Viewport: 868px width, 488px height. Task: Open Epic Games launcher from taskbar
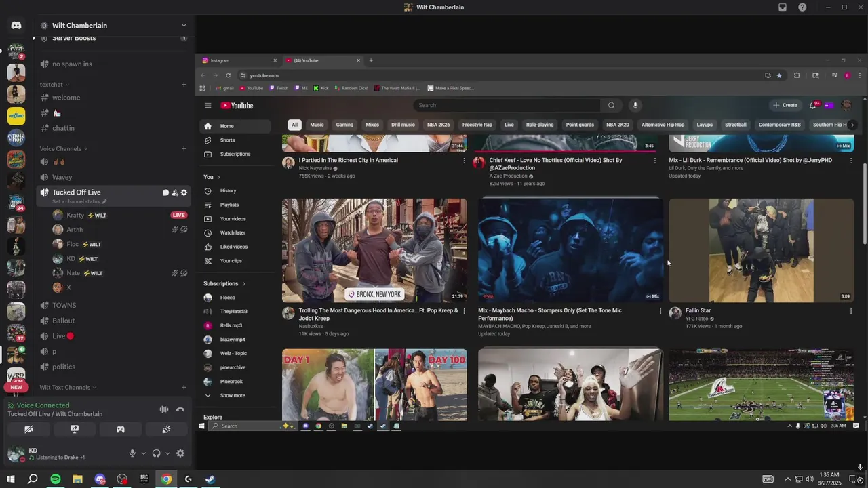tap(144, 479)
